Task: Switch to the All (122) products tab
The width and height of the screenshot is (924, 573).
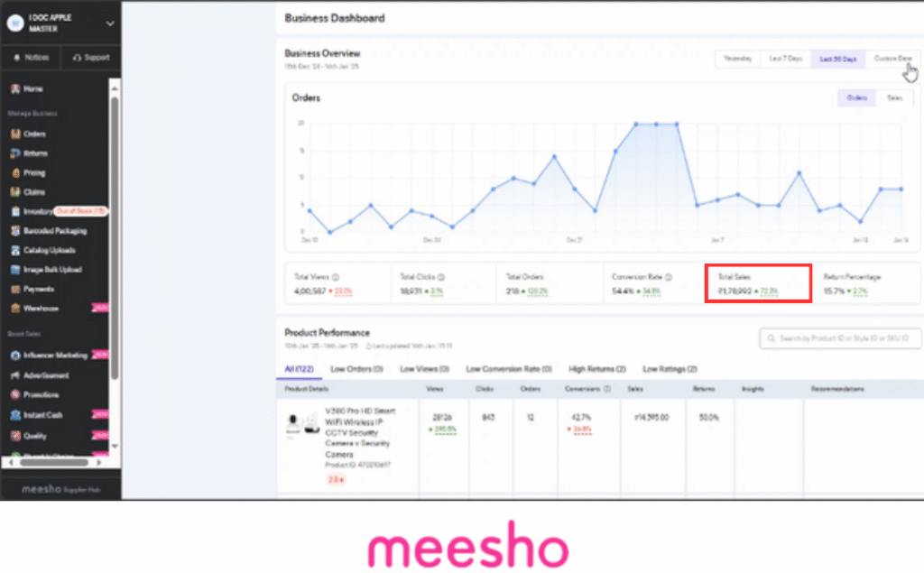Action: click(x=299, y=369)
